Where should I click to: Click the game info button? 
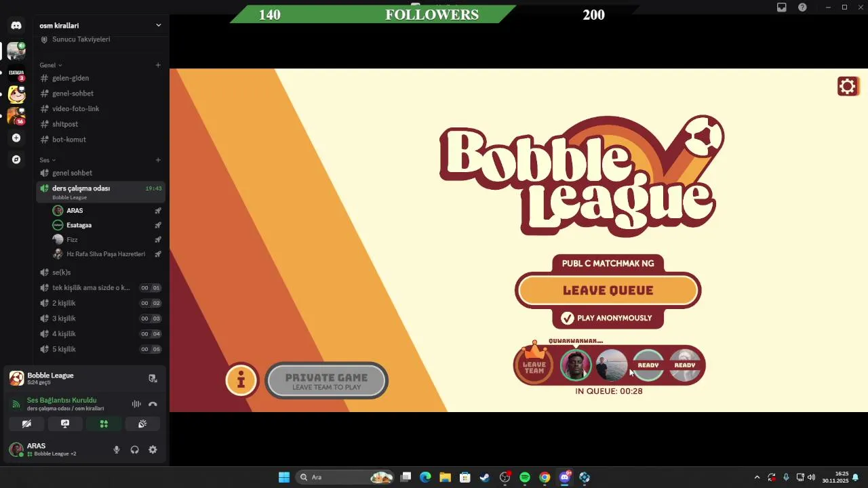241,380
